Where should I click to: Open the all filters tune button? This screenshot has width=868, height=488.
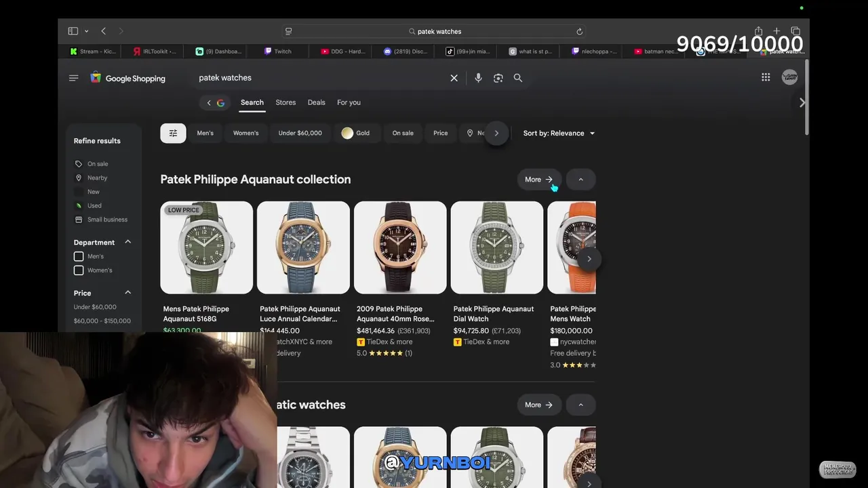click(173, 133)
